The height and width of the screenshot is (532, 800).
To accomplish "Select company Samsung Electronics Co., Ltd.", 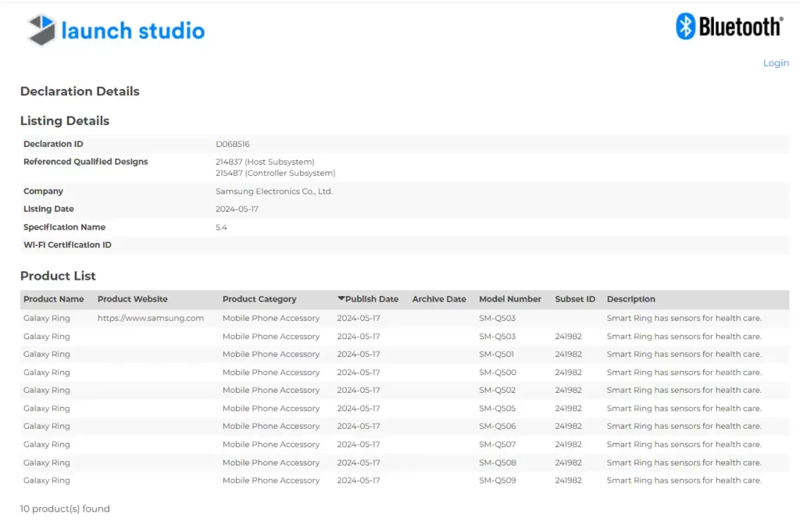I will pos(274,191).
